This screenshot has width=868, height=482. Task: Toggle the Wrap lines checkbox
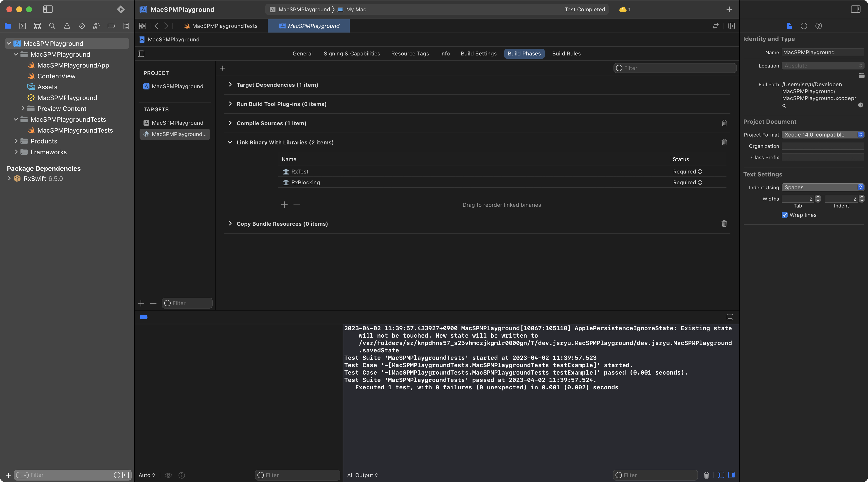click(x=784, y=215)
